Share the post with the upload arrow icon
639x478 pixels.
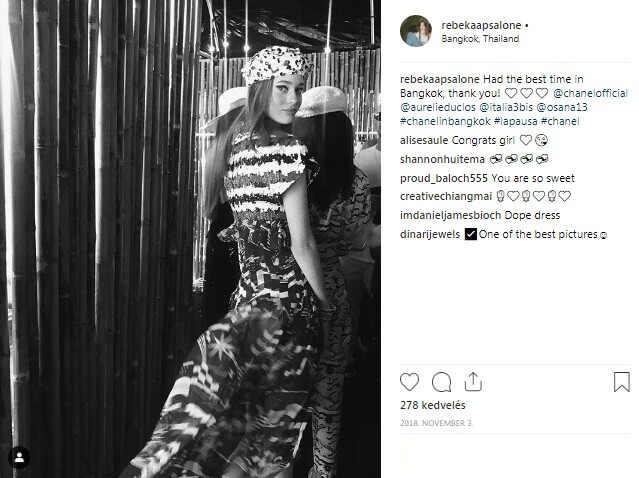click(473, 382)
